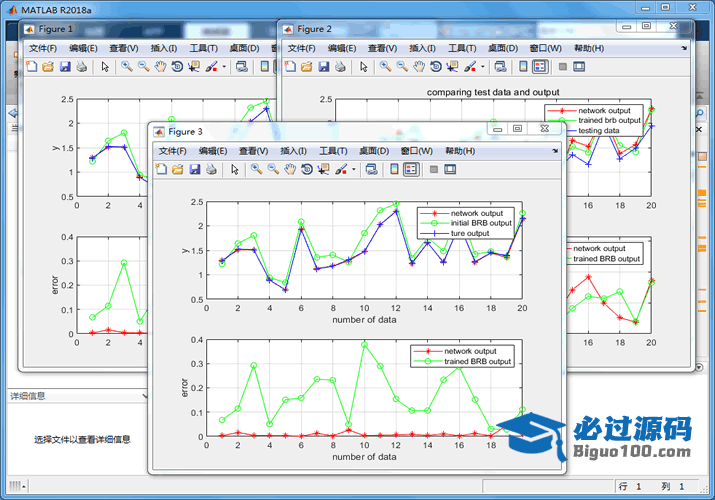Activate Zoom In tool in Figure 2
The width and height of the screenshot is (715, 500).
(385, 67)
